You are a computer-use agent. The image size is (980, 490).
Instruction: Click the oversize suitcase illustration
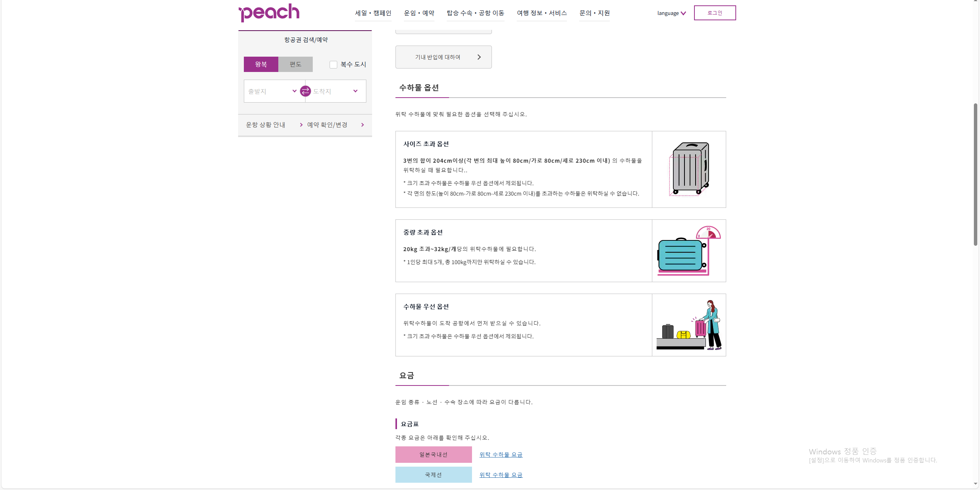pyautogui.click(x=689, y=169)
